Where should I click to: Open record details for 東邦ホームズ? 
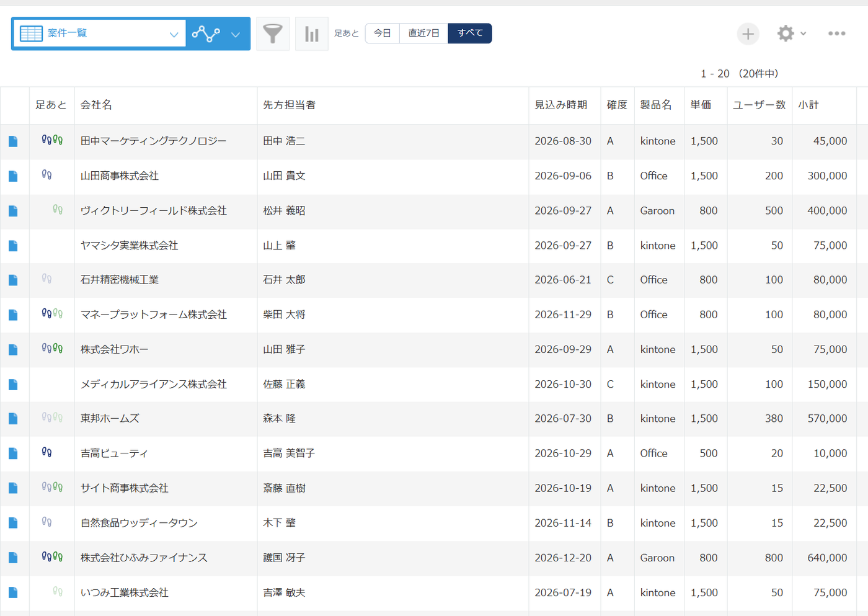point(13,419)
